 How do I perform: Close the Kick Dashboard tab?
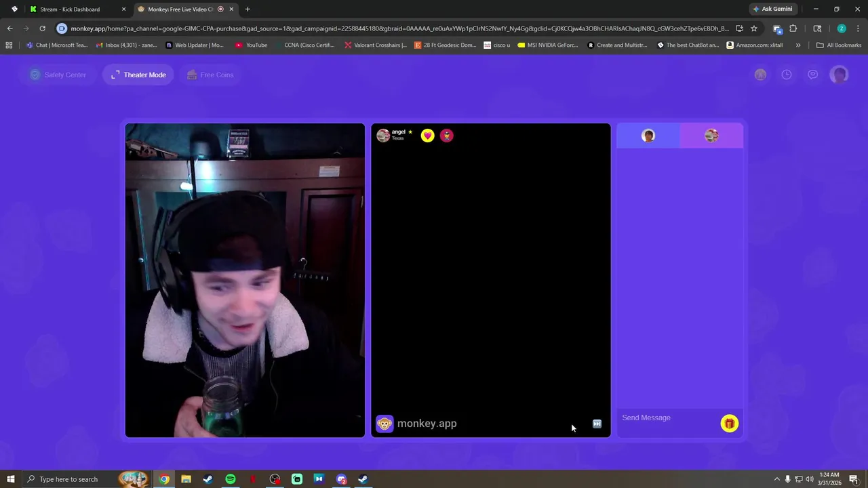click(x=123, y=9)
